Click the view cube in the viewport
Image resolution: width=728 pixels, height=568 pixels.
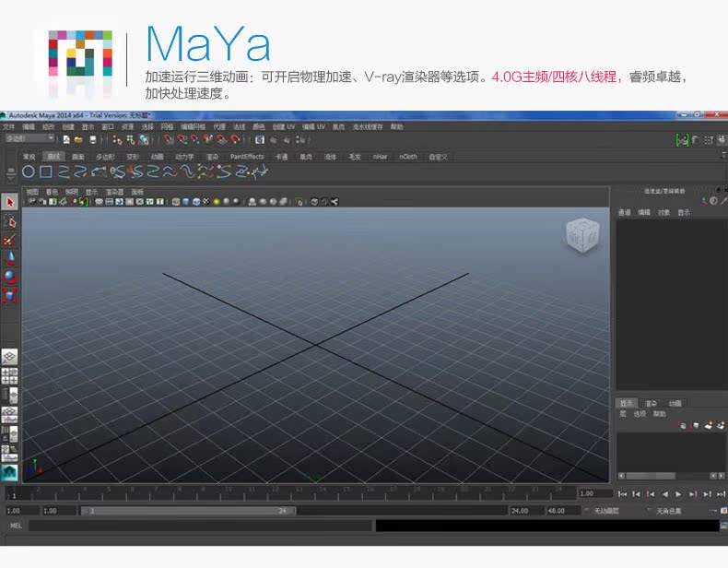tap(582, 235)
